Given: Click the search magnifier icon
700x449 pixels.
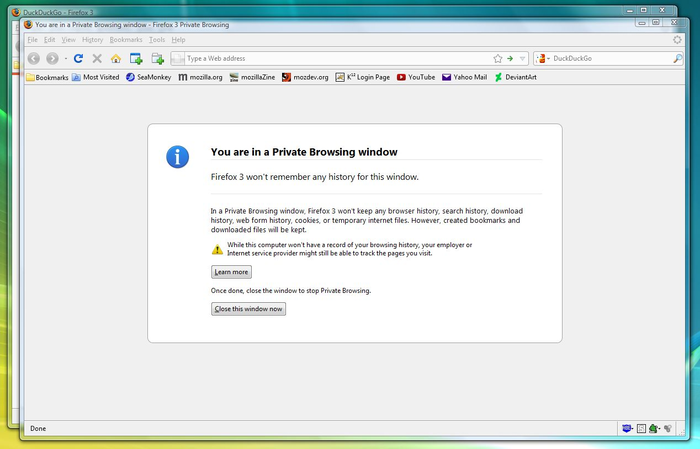Looking at the screenshot, I should [x=677, y=58].
